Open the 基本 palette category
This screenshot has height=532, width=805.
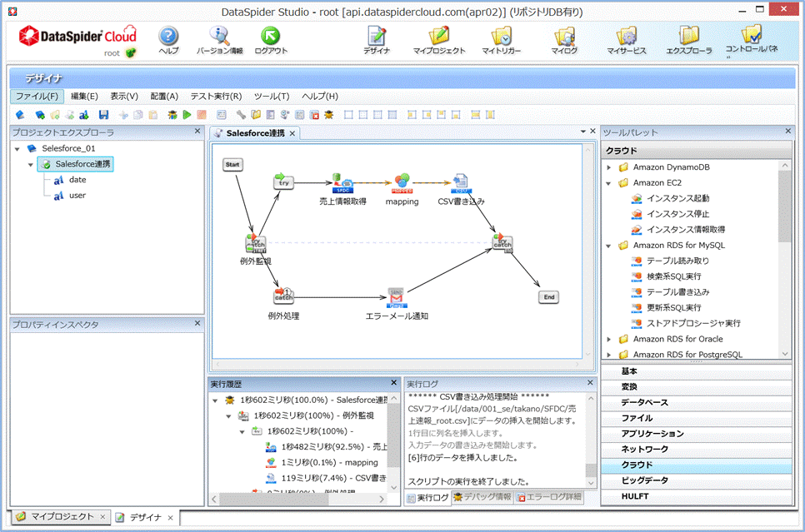(696, 371)
